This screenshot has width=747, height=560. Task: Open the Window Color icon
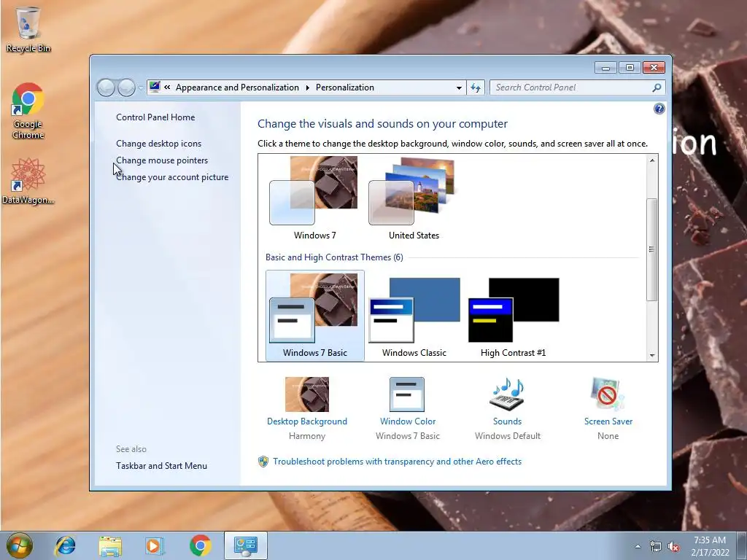pos(407,394)
